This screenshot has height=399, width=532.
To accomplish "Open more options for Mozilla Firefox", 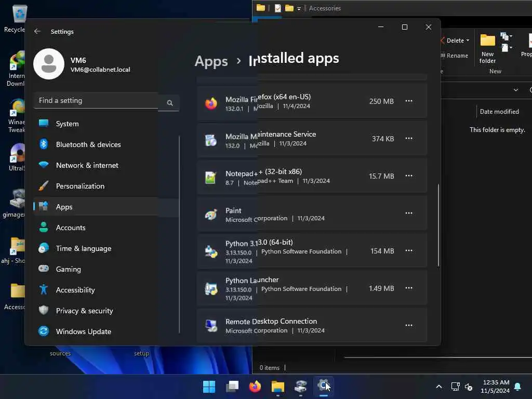I will pyautogui.click(x=409, y=101).
